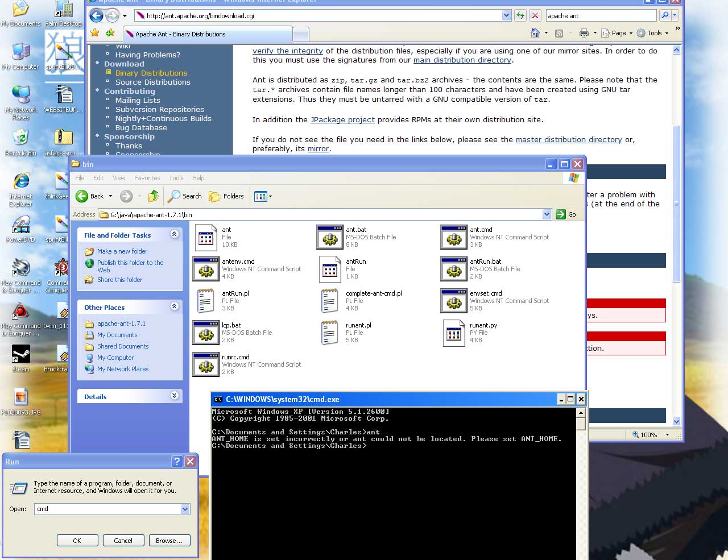This screenshot has width=728, height=560.
Task: Open apache-ant-1.7.1 in Other Places
Action: click(x=121, y=323)
